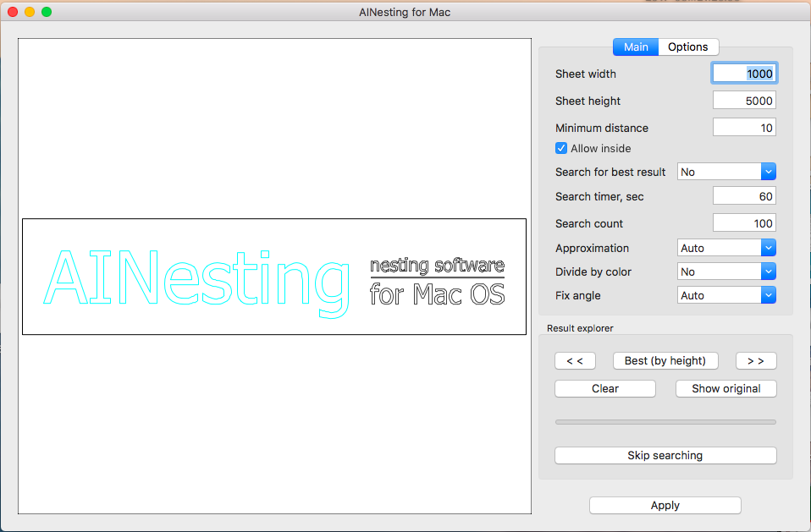
Task: Click the Sheet width input field
Action: coord(744,74)
